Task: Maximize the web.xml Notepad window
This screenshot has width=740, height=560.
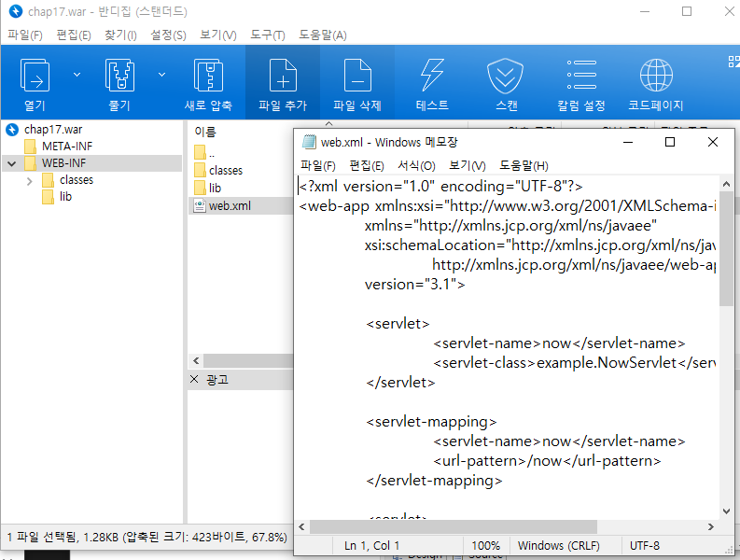Action: (x=670, y=142)
